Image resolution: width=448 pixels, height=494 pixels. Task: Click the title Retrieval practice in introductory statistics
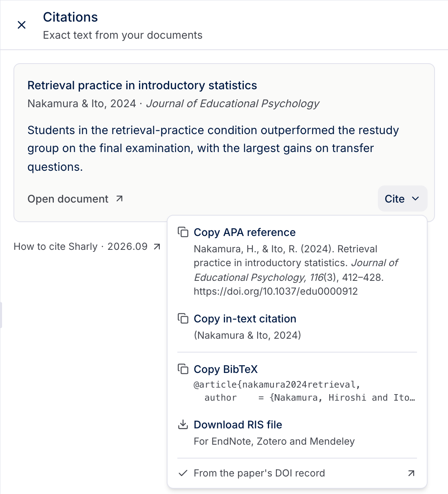(142, 85)
